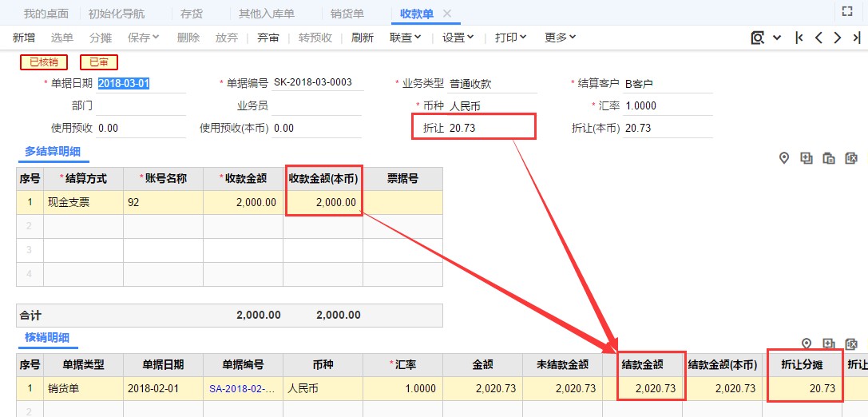This screenshot has height=417, width=868.
Task: Open the 联查 dropdown menu
Action: click(x=405, y=38)
